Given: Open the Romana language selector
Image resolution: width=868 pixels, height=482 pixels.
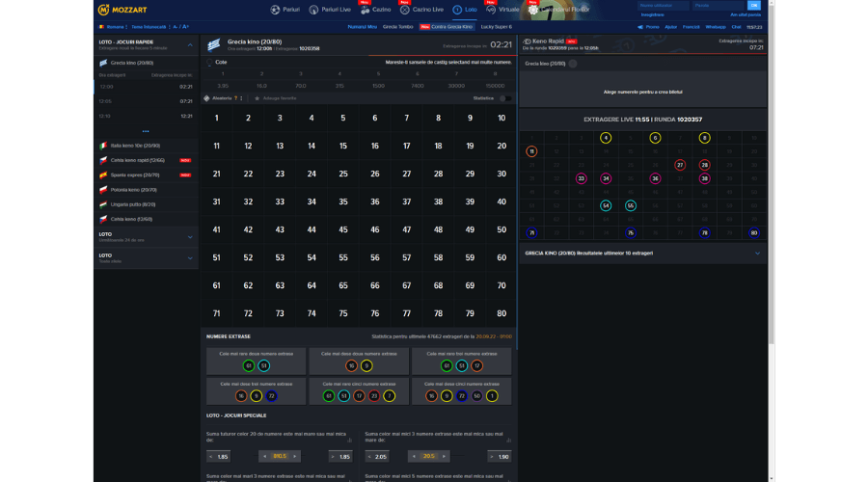Looking at the screenshot, I should (113, 27).
